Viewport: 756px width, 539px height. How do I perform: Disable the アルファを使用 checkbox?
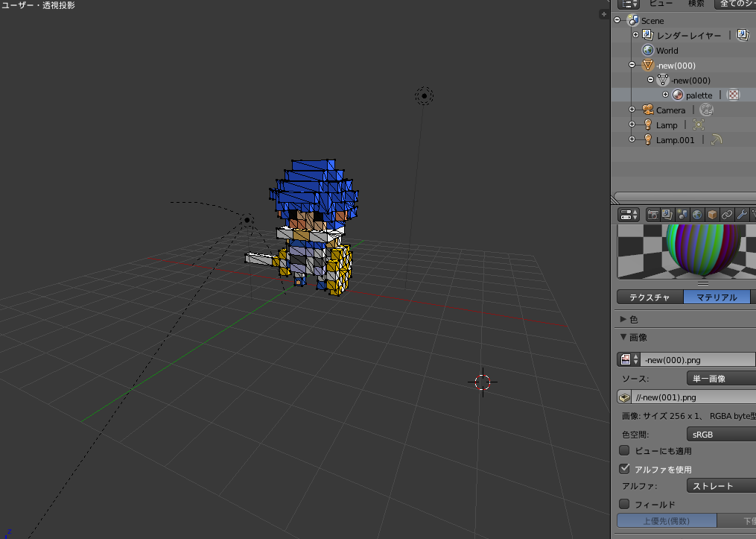pyautogui.click(x=623, y=469)
